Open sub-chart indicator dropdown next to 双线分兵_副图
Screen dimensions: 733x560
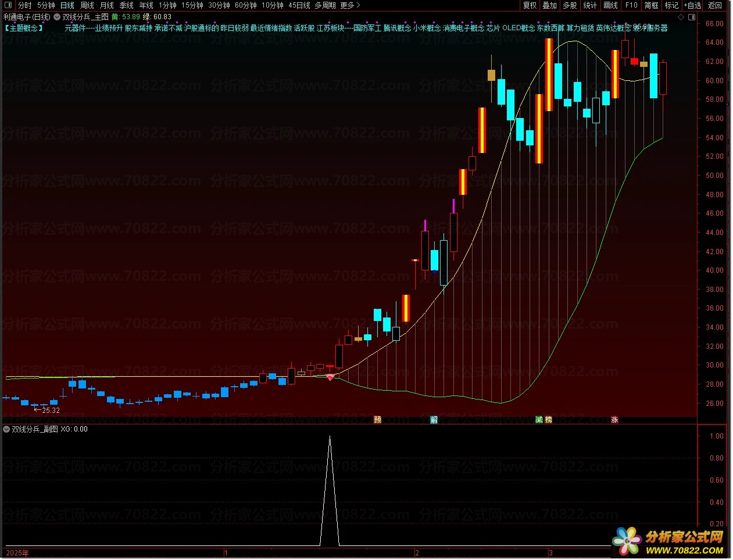pos(6,429)
